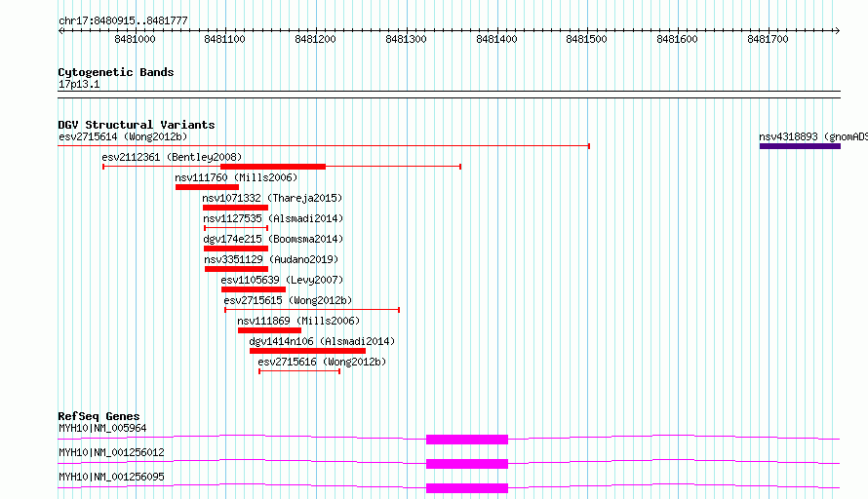
Task: Open variant esv1105639 (Levy2007) label
Action: click(x=282, y=280)
